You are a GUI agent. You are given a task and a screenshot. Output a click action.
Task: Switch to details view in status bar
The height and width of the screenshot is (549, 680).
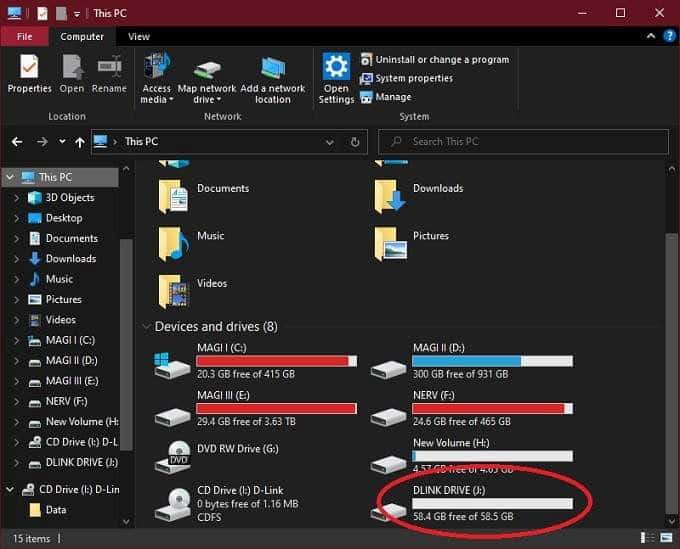[x=647, y=538]
